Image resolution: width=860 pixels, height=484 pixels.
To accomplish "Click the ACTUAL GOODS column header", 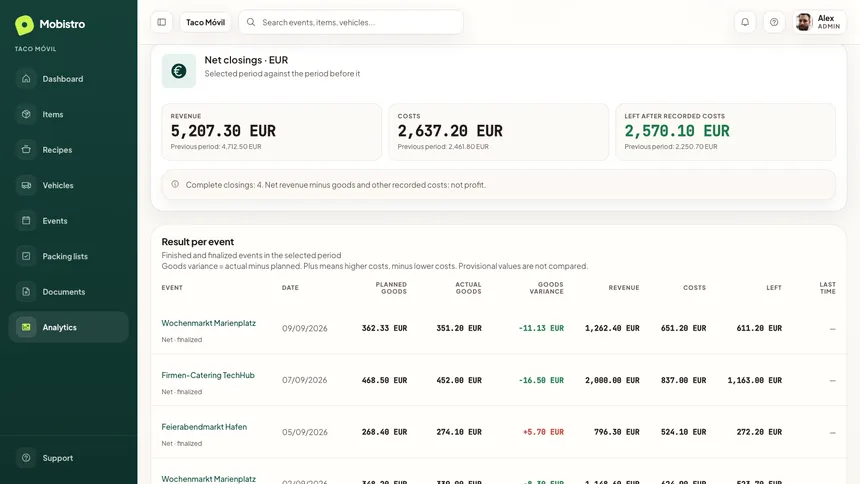I will [468, 288].
